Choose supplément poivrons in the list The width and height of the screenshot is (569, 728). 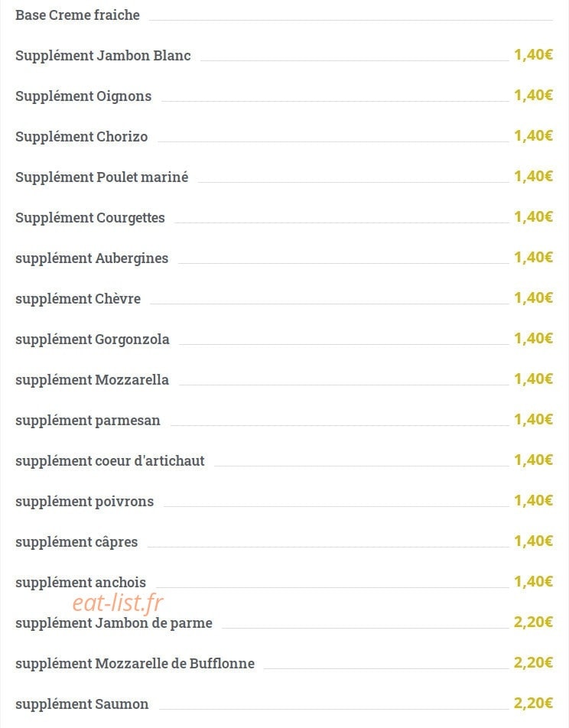point(85,502)
